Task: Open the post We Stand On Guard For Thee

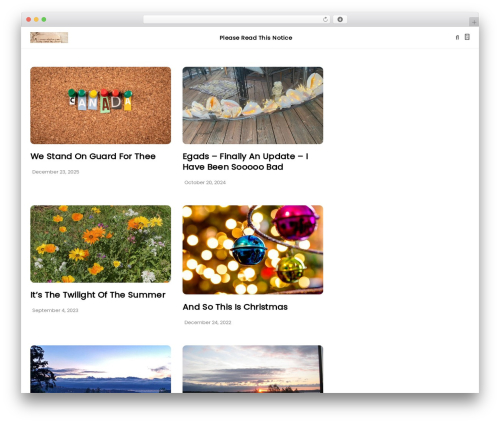Action: click(93, 156)
